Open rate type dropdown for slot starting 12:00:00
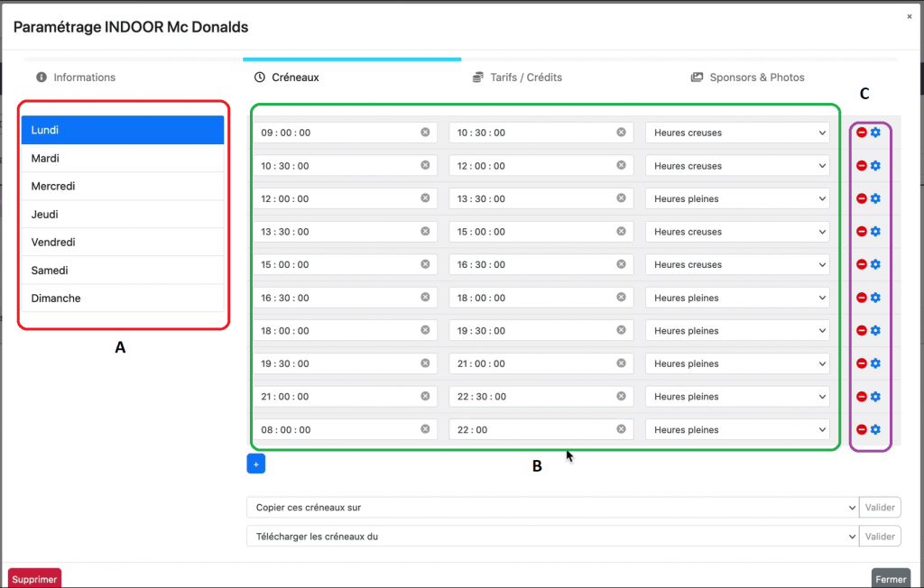Image resolution: width=924 pixels, height=588 pixels. tap(737, 198)
